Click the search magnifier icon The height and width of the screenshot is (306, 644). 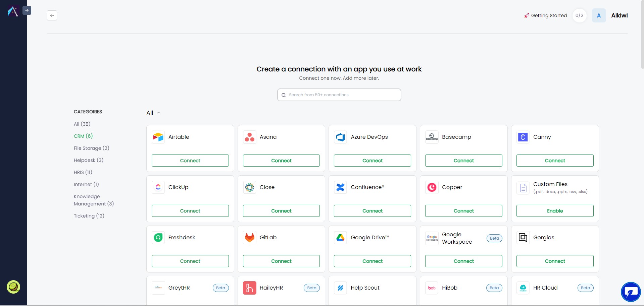pyautogui.click(x=284, y=95)
